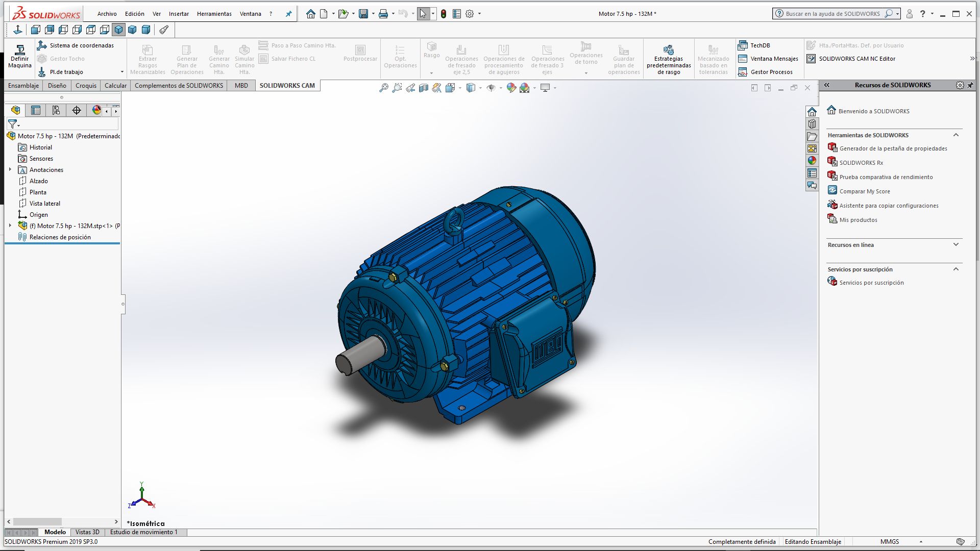
Task: Open the Gestor Procesos tool
Action: click(x=771, y=72)
